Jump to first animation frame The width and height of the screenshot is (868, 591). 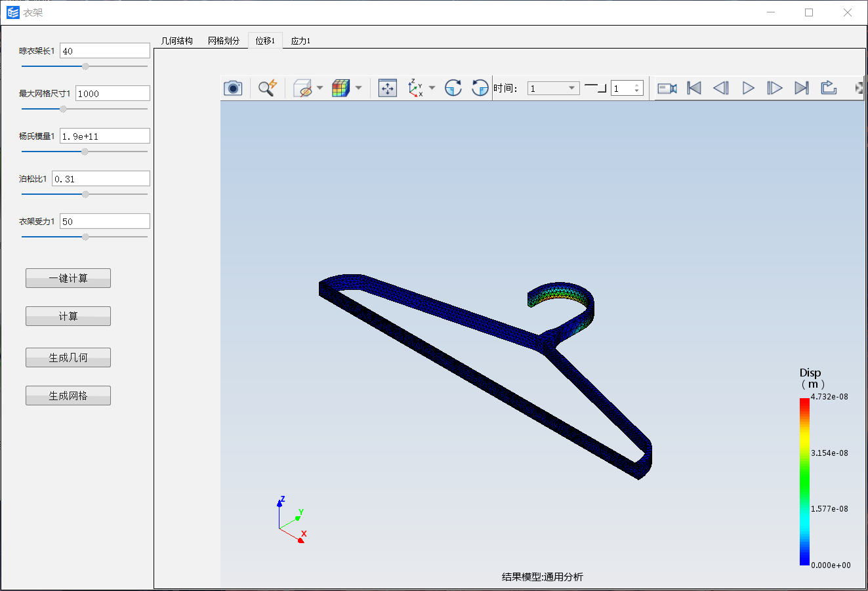click(694, 88)
